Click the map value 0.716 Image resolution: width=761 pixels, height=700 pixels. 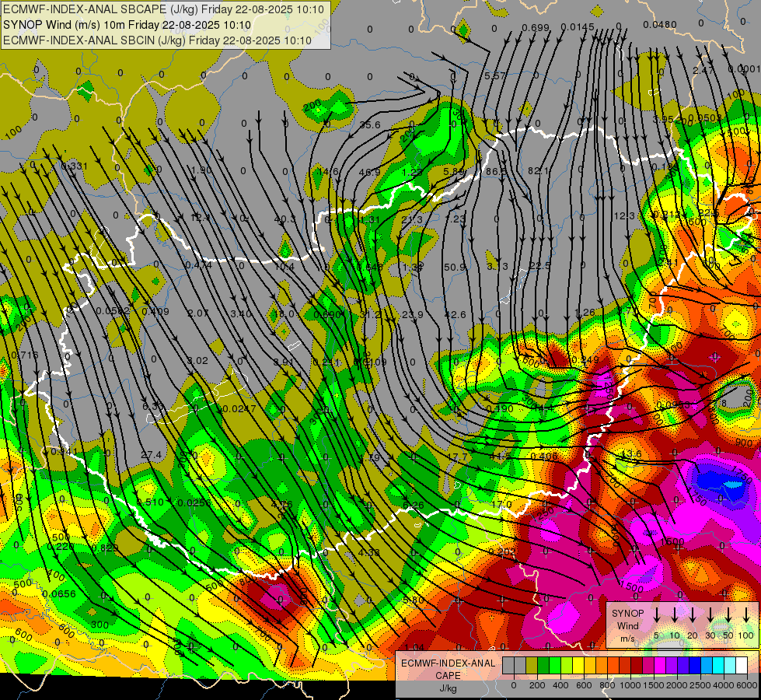[24, 355]
